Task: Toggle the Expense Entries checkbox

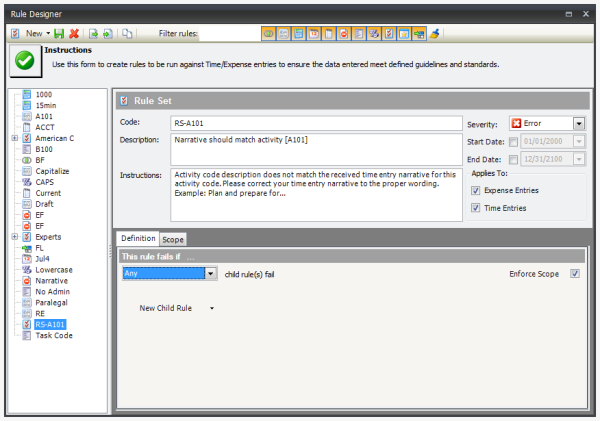Action: click(475, 190)
